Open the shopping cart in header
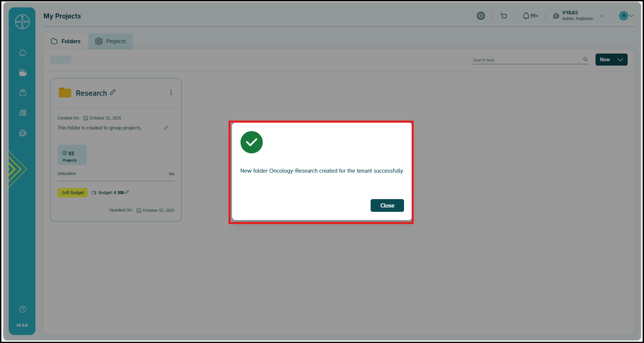 [x=504, y=16]
